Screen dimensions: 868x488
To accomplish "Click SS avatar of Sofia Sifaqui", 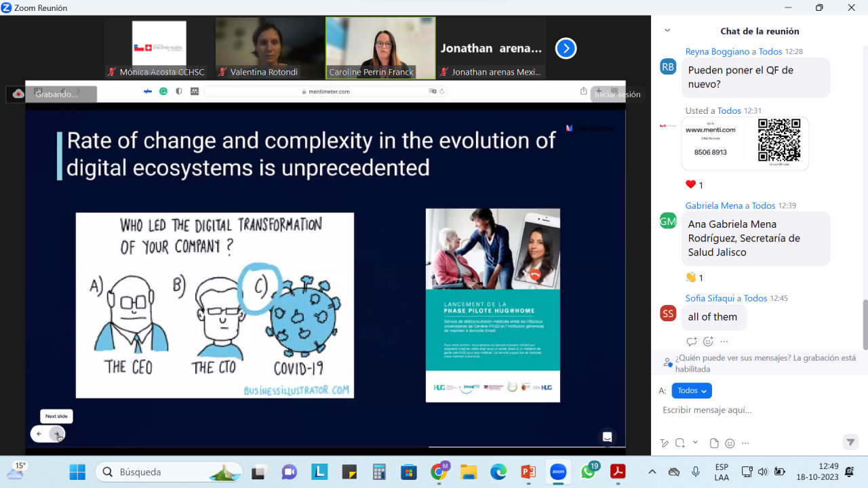I will [668, 313].
